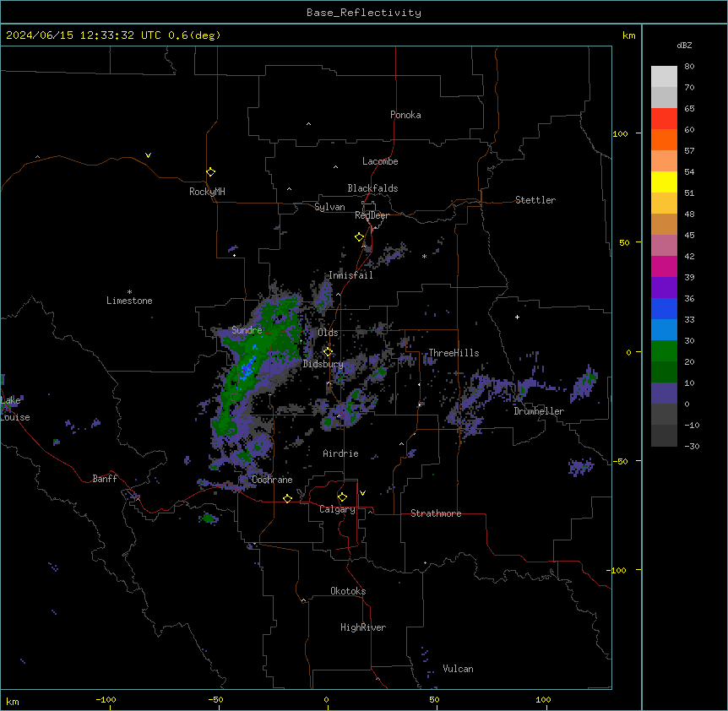Viewport: 728px width, 711px height.
Task: Pick the magenta swatch between 42 and 39 dBZ
Action: (664, 266)
